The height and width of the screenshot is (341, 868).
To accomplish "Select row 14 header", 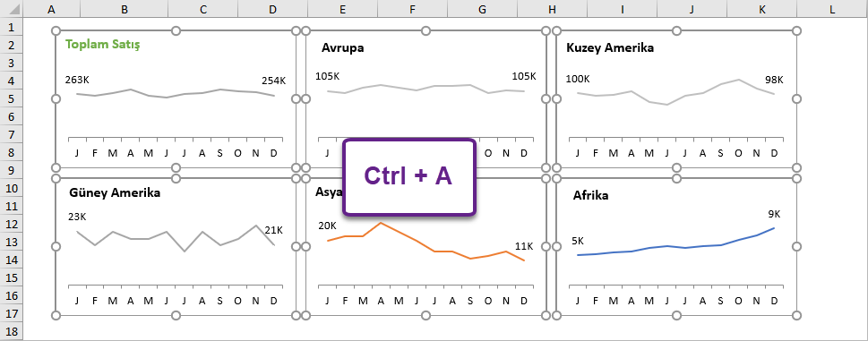I will click(13, 260).
